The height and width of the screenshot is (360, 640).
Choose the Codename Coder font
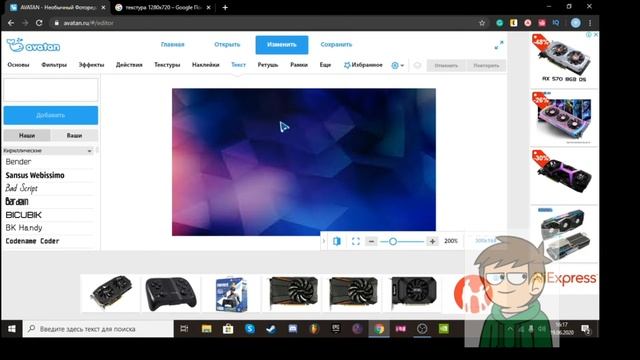coord(32,241)
